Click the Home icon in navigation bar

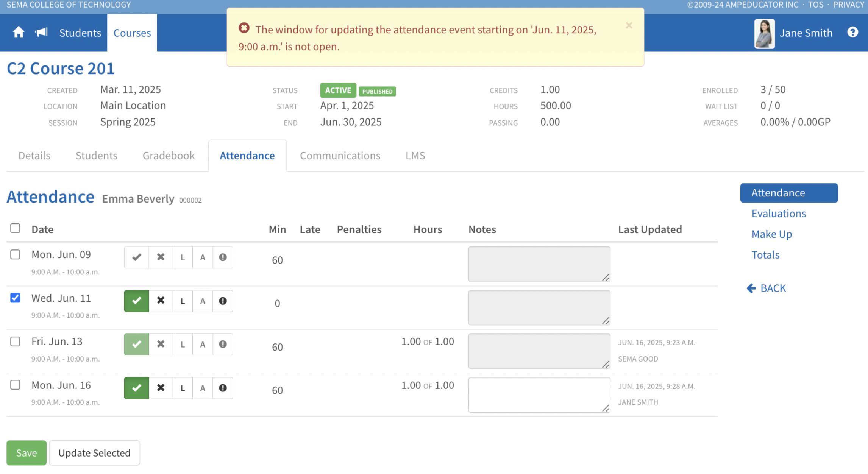tap(18, 33)
